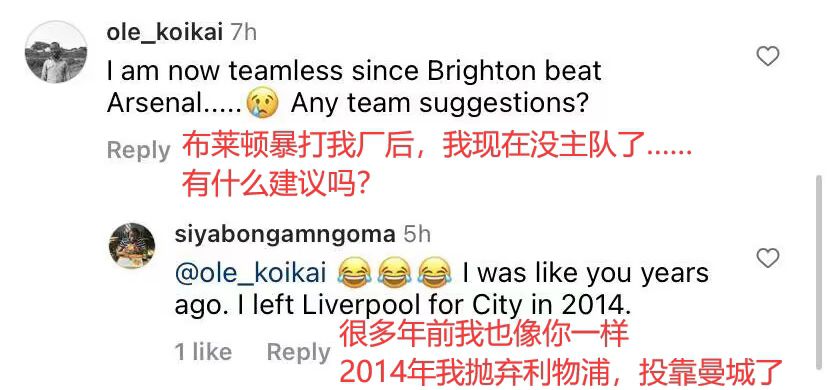Image resolution: width=828 pixels, height=390 pixels.
Task: Like ole_koikai's comment with heart icon
Action: pos(767,55)
